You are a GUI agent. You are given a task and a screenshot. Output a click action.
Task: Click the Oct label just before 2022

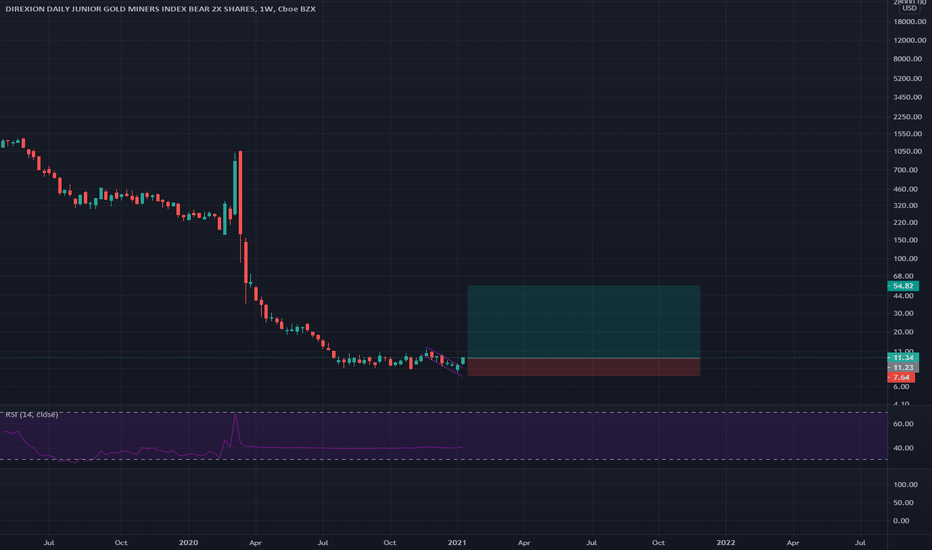coord(658,542)
